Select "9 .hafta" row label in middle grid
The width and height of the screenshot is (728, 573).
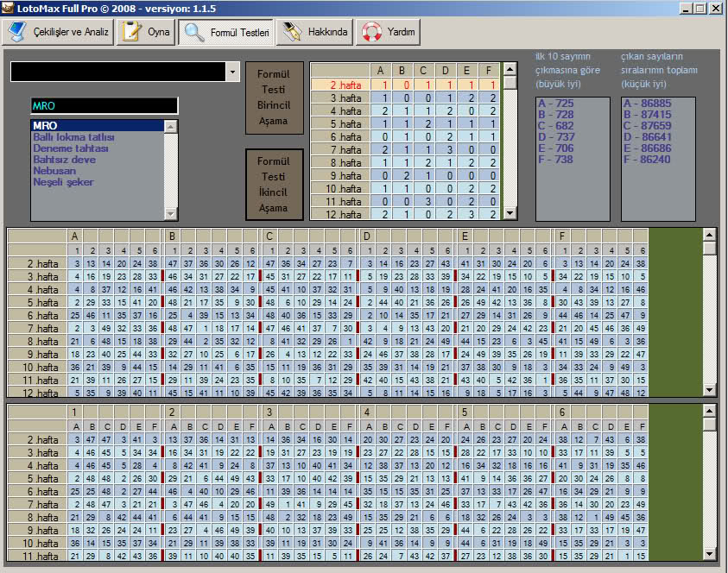point(38,355)
